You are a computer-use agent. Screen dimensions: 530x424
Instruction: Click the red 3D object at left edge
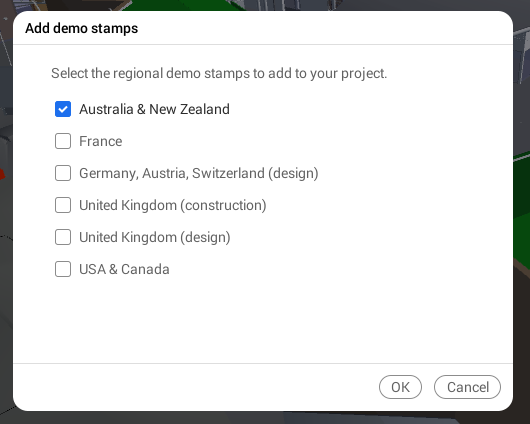point(2,174)
